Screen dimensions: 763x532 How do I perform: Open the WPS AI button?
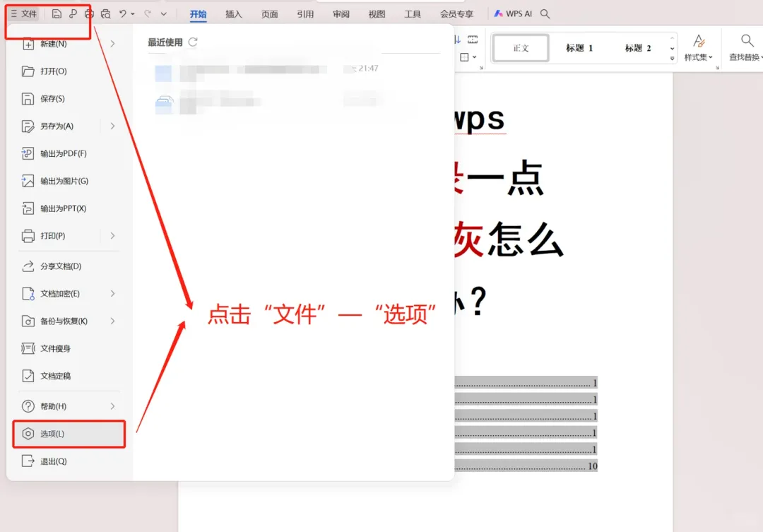click(513, 13)
